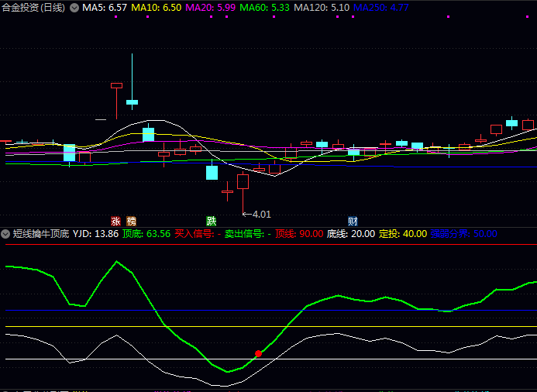Click the red 涨 event marker
This screenshot has height=392, width=537.
coord(115,221)
